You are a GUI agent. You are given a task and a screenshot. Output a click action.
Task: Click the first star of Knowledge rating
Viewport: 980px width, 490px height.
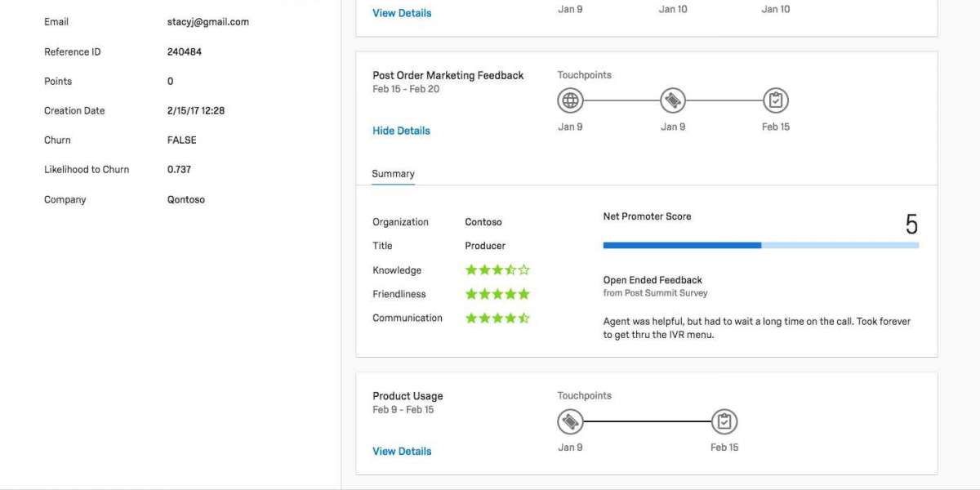(471, 270)
